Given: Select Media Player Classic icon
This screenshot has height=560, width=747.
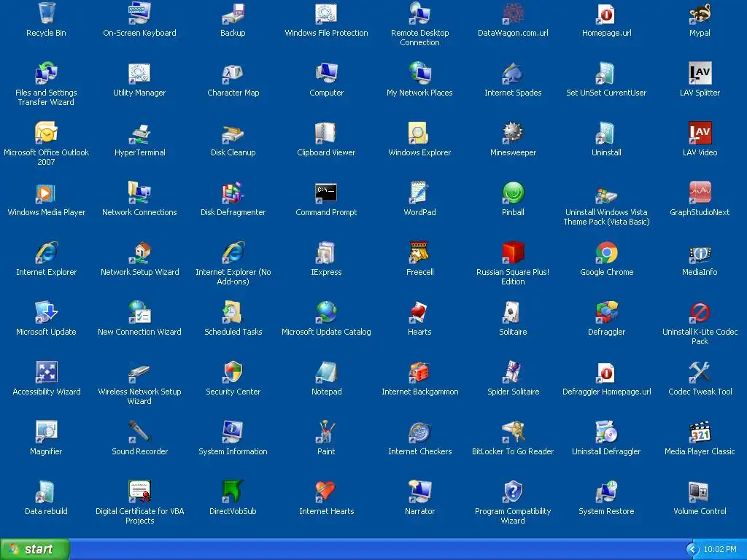Looking at the screenshot, I should coord(700,432).
